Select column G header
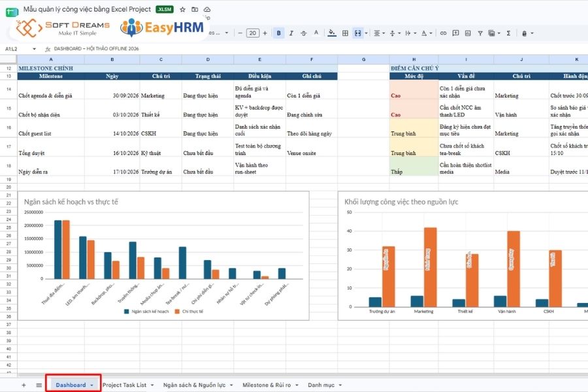 363,59
